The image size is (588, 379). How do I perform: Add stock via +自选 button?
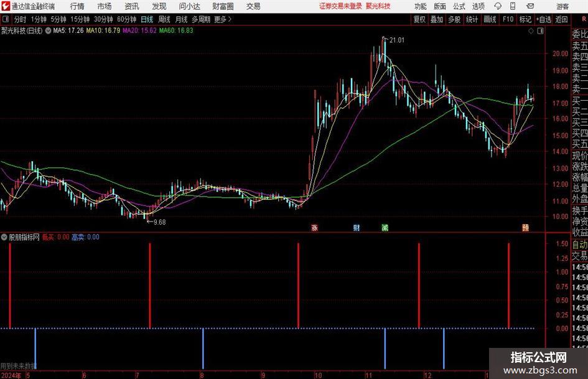point(544,19)
